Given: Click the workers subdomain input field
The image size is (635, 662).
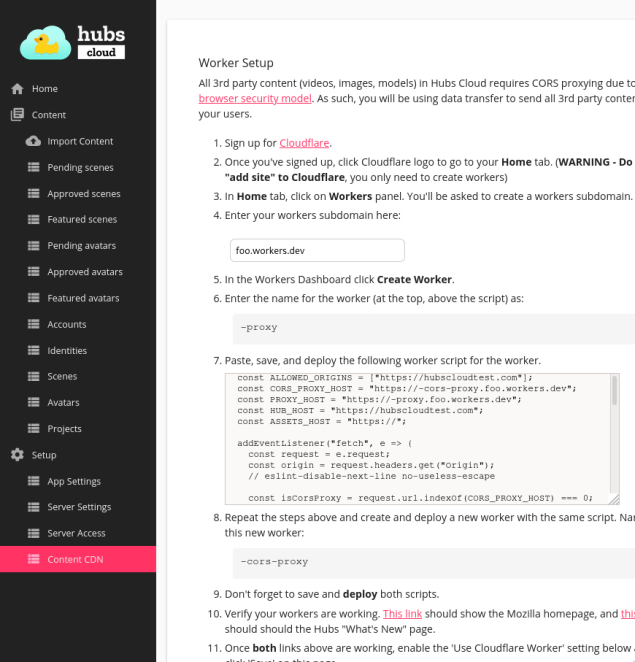Looking at the screenshot, I should click(317, 250).
